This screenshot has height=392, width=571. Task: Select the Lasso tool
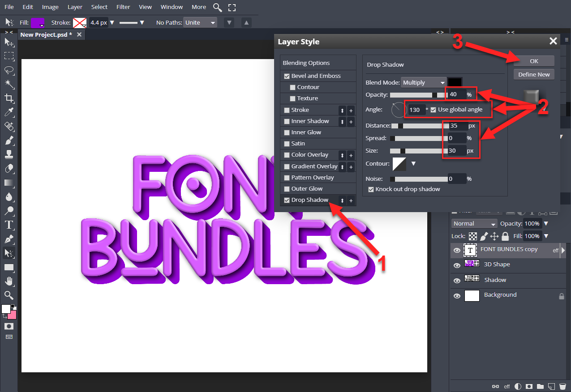point(9,70)
